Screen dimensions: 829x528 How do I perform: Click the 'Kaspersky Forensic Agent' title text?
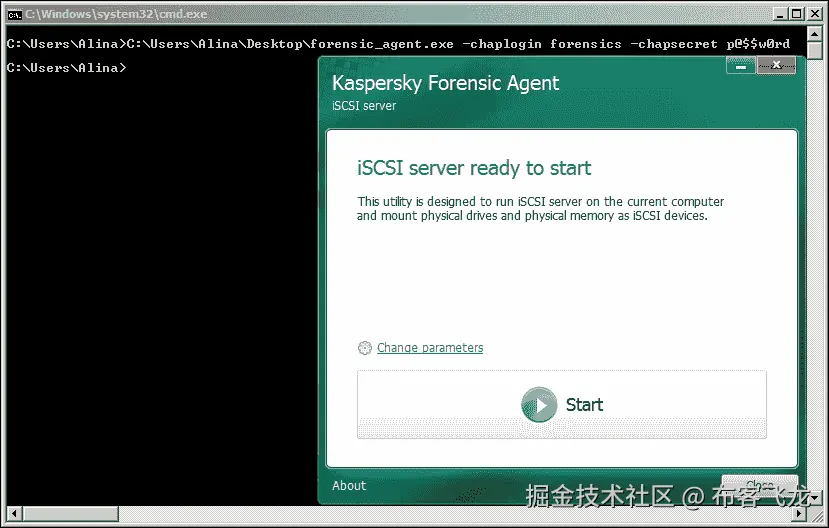tap(445, 83)
